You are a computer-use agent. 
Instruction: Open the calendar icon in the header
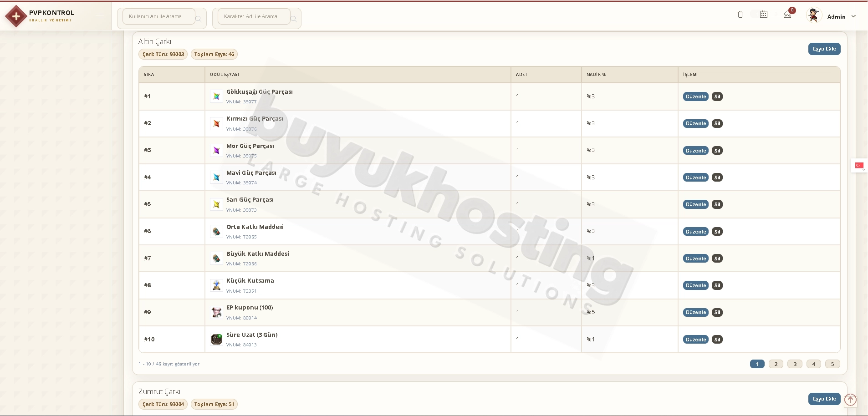764,15
